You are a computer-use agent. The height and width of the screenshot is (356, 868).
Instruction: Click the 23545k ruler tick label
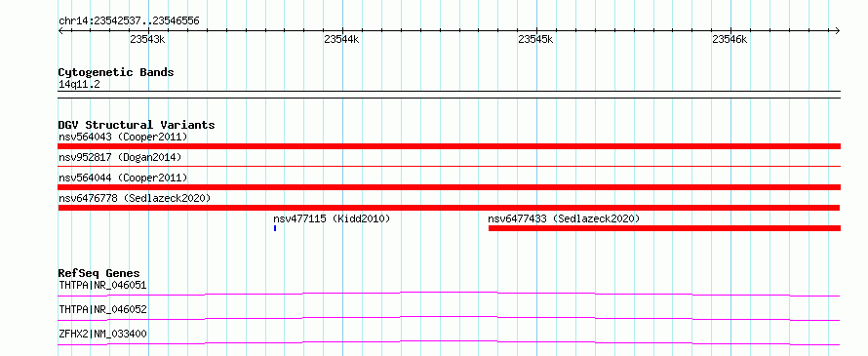pyautogui.click(x=536, y=39)
